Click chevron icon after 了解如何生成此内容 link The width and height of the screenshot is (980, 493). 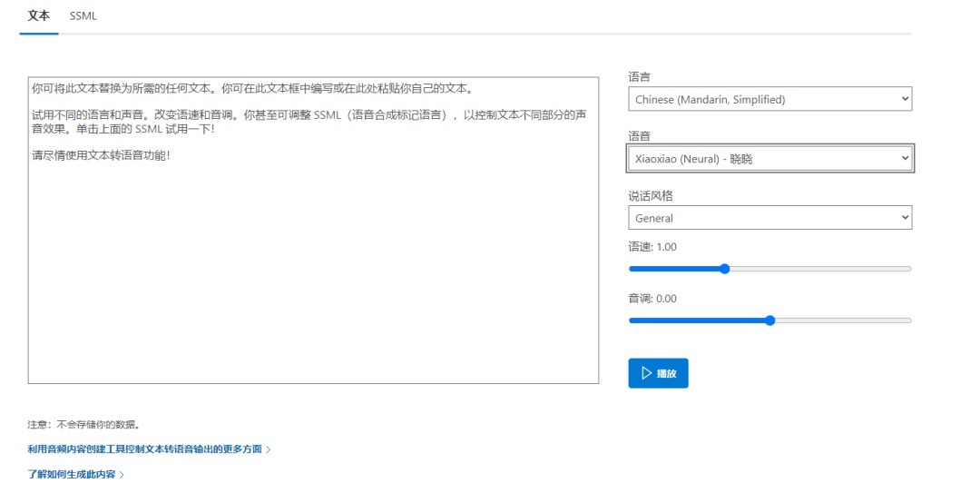pos(122,475)
